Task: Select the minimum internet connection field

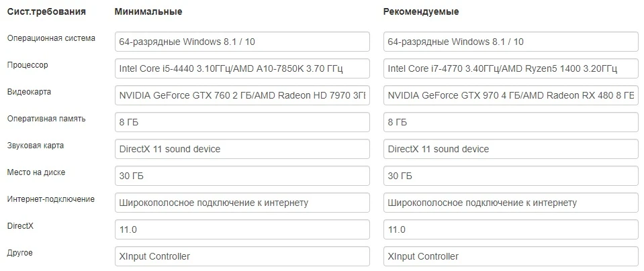Action: point(242,203)
